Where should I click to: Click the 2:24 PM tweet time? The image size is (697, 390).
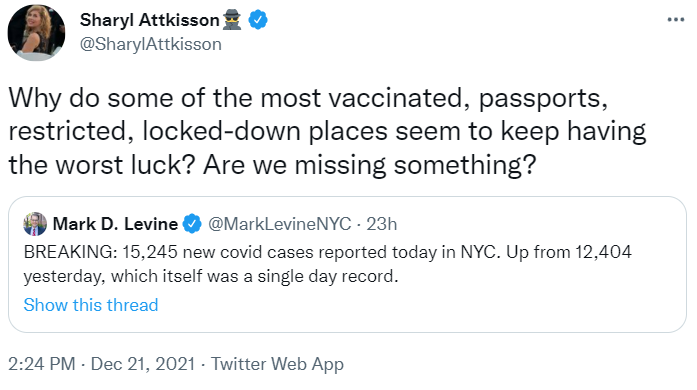click(42, 364)
